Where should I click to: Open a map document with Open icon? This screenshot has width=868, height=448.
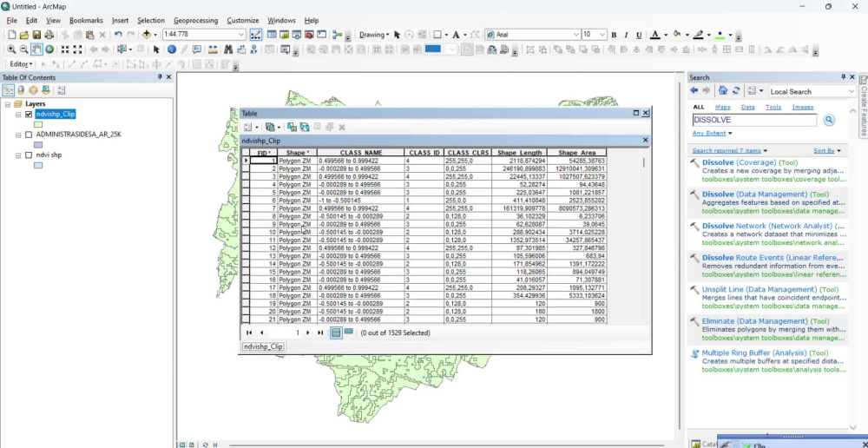click(x=24, y=35)
